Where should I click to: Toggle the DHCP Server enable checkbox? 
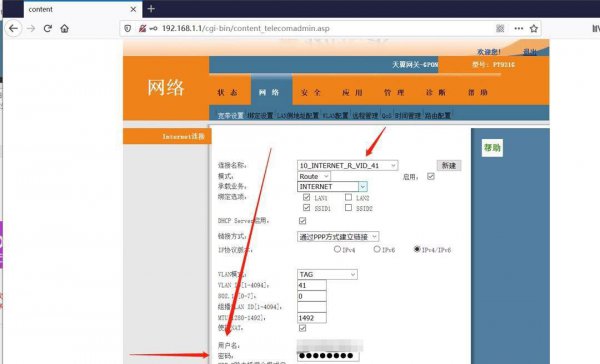302,220
